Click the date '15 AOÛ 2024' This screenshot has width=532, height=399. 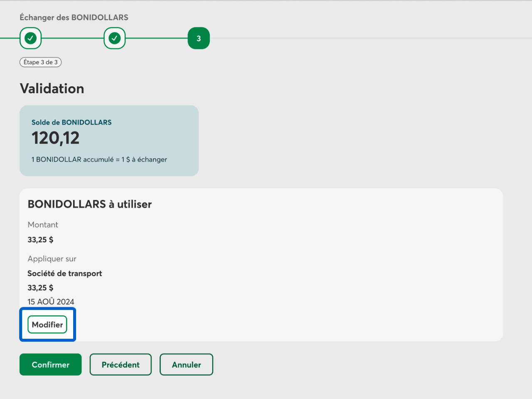51,302
